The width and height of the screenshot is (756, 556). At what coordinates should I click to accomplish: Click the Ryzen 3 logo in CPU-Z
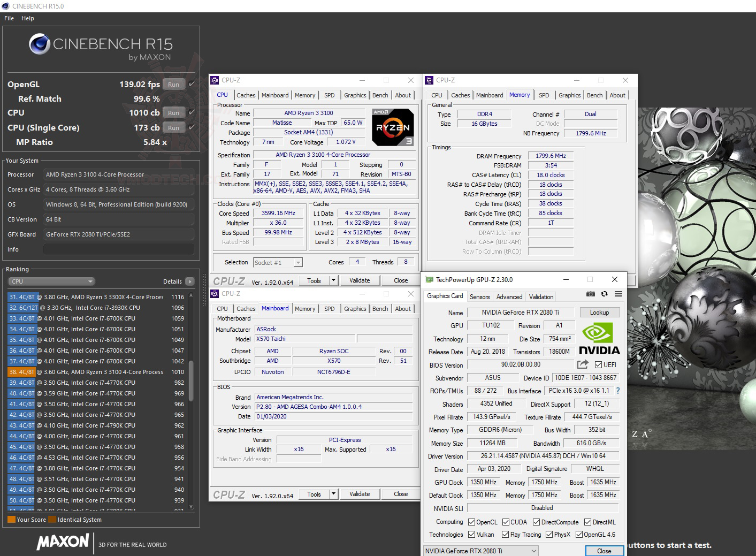[393, 127]
